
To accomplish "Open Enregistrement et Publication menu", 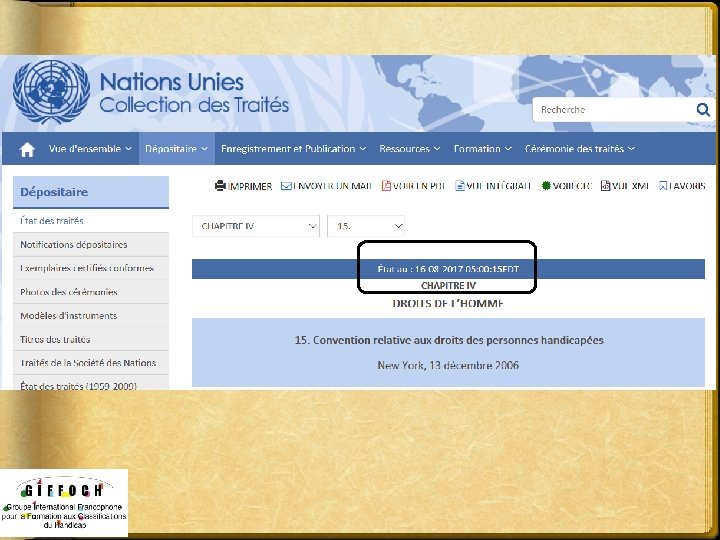I will [293, 149].
